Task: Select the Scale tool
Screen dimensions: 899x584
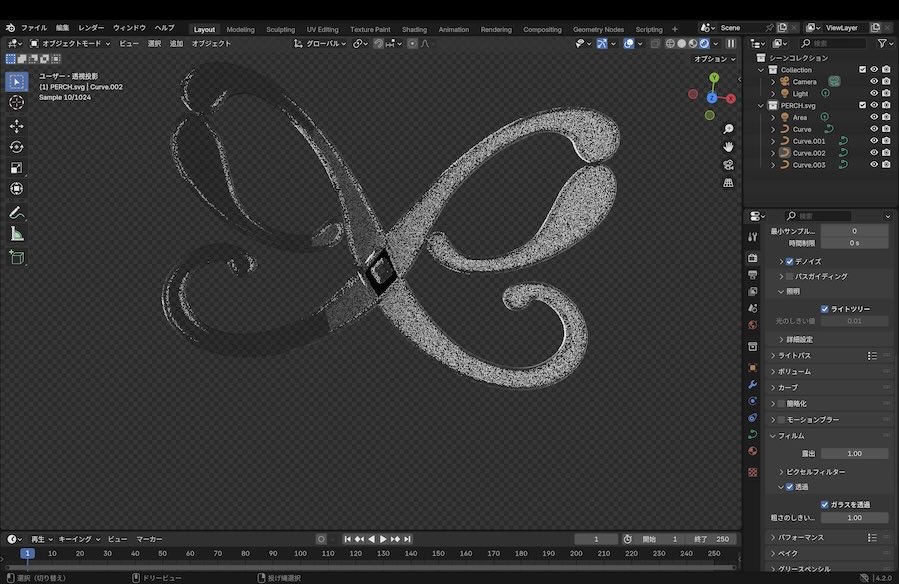Action: (16, 167)
